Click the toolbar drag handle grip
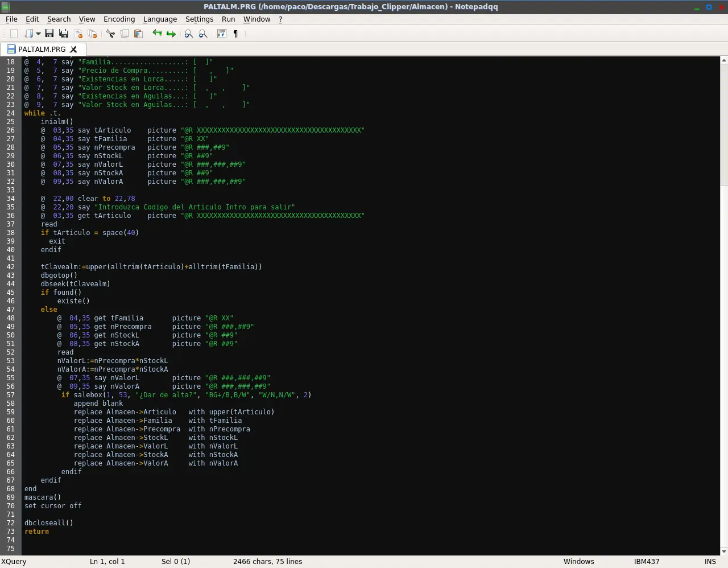The width and height of the screenshot is (728, 568). click(x=3, y=34)
